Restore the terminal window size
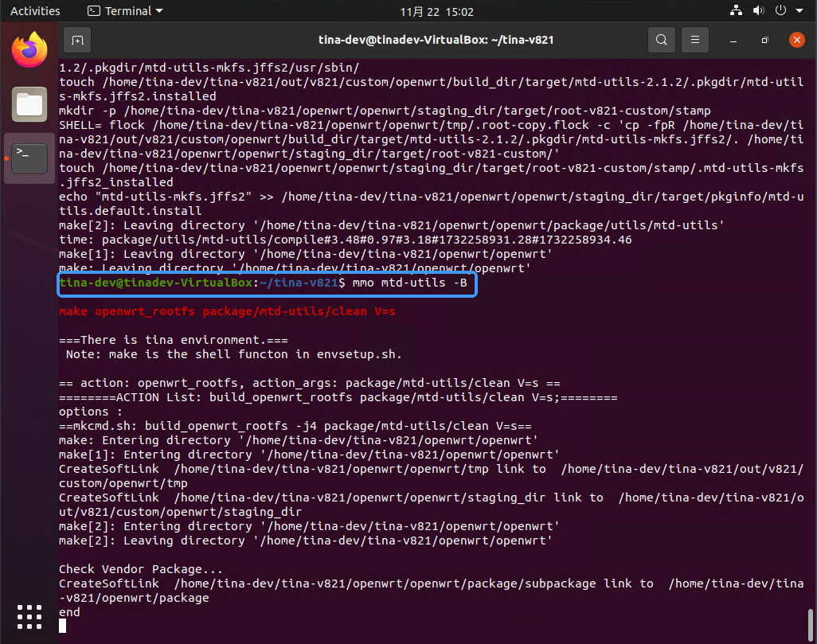The width and height of the screenshot is (817, 644). click(x=764, y=40)
